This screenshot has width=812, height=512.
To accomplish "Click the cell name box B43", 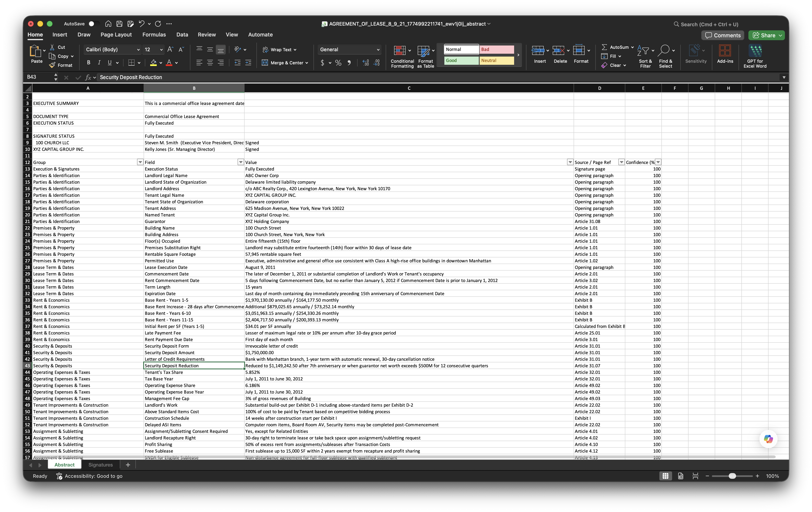I will tap(38, 77).
